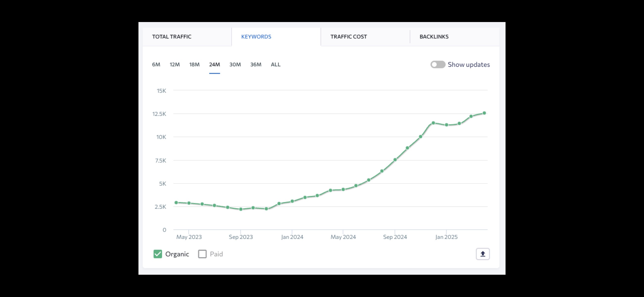The height and width of the screenshot is (297, 644).
Task: Enable the Paid checkbox
Action: coord(202,254)
